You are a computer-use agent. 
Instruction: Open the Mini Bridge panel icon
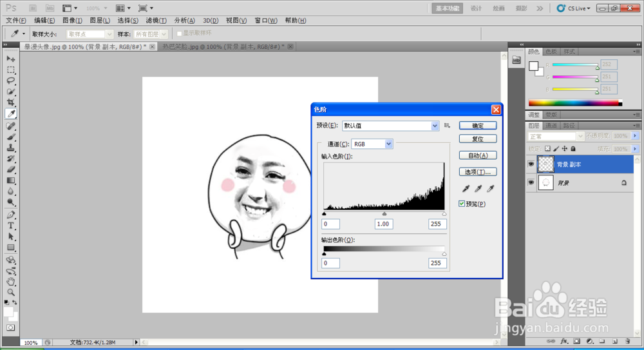516,61
